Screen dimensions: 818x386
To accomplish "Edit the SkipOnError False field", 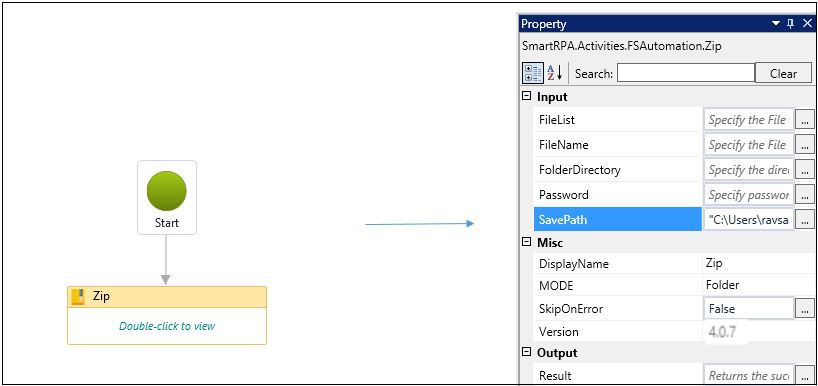I will tap(749, 308).
